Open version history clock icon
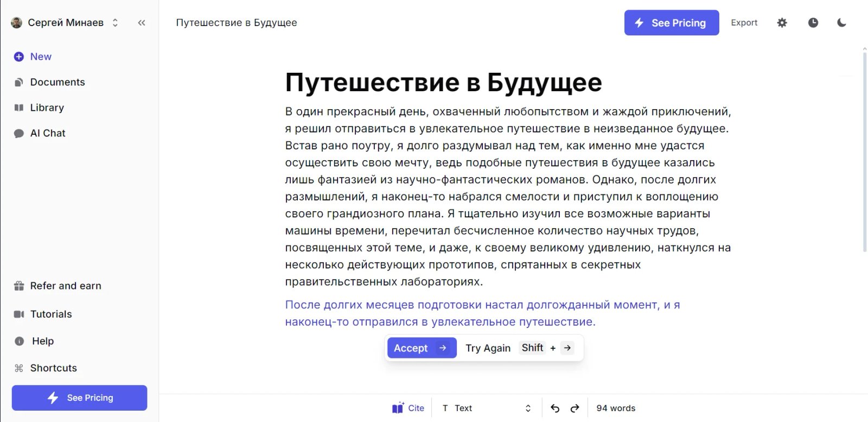The image size is (868, 422). 813,23
